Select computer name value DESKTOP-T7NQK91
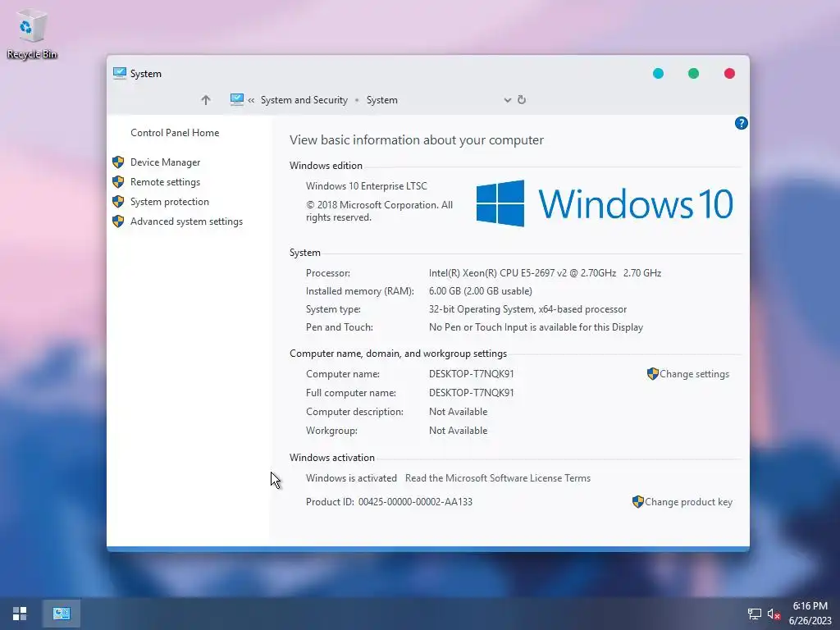 (472, 374)
